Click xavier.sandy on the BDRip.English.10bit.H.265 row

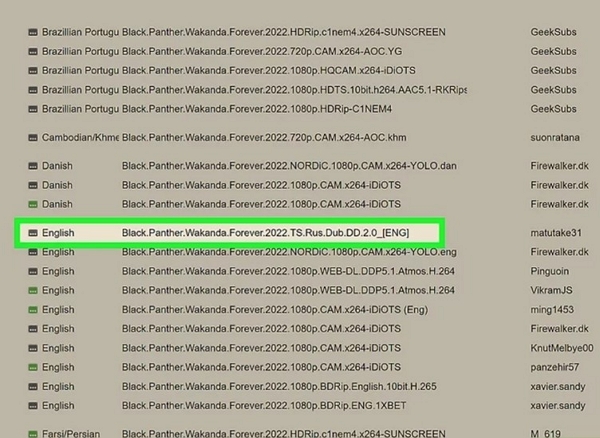pos(558,387)
